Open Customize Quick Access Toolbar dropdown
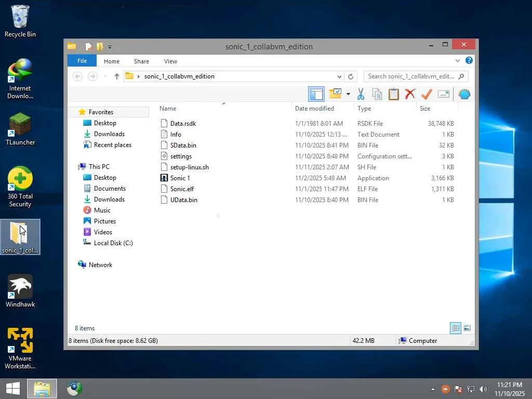The image size is (532, 399). [x=110, y=47]
